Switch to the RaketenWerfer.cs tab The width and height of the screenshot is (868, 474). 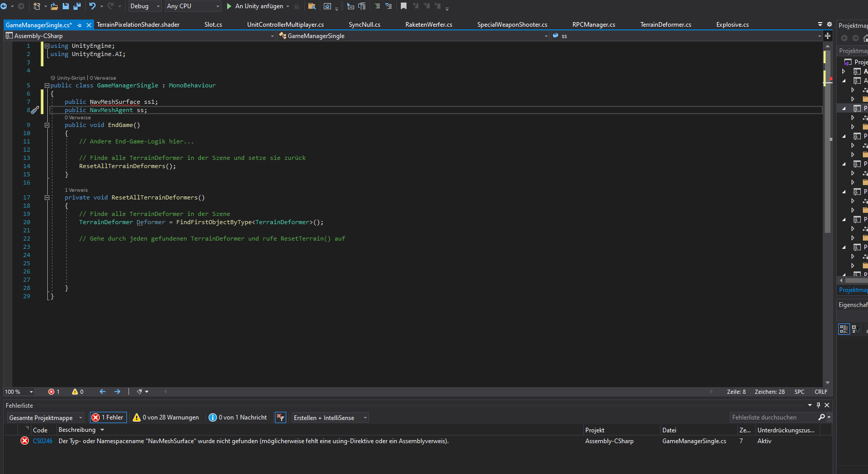coord(429,25)
